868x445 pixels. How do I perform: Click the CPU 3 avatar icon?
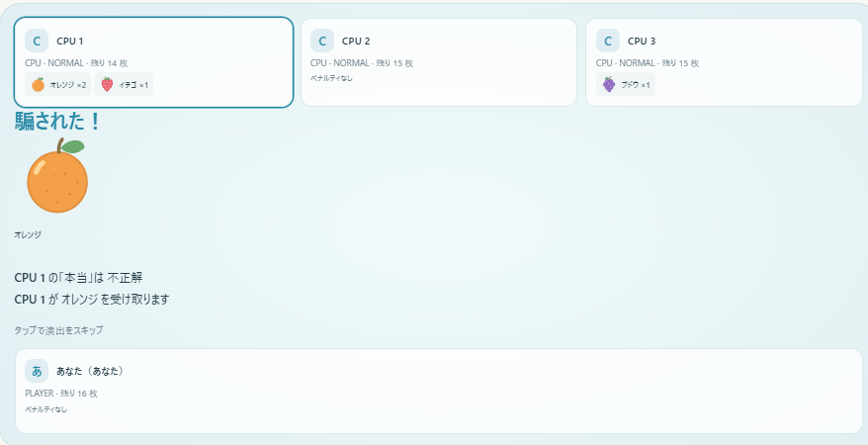tap(608, 41)
